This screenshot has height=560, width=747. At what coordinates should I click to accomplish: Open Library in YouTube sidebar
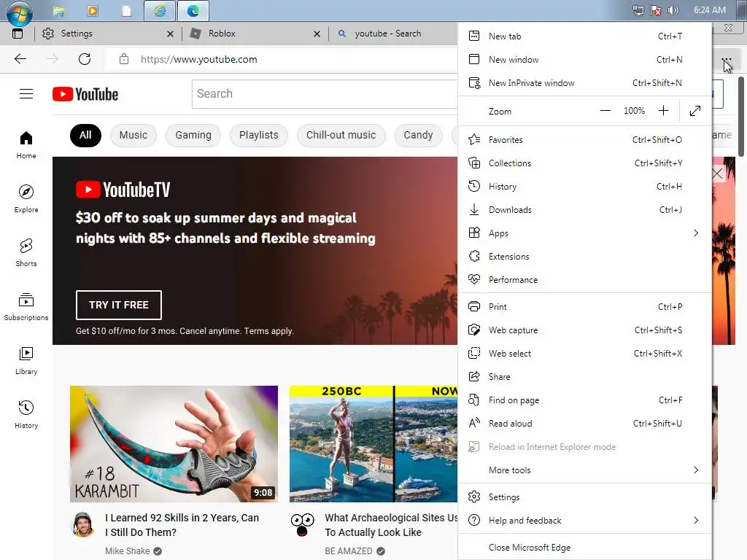(x=26, y=360)
